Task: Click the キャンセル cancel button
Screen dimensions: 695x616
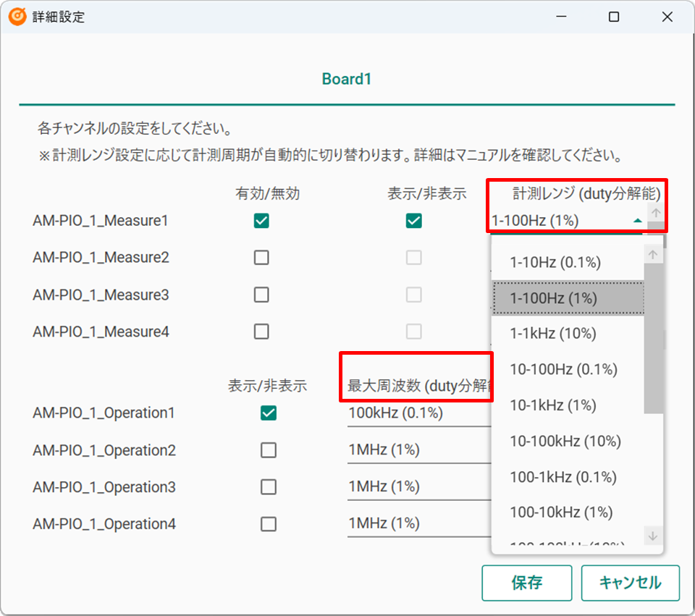Action: click(x=630, y=583)
